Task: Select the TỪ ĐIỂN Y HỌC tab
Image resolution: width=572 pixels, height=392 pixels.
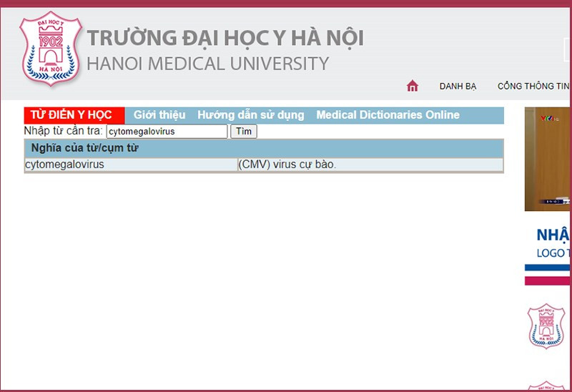Action: point(74,115)
